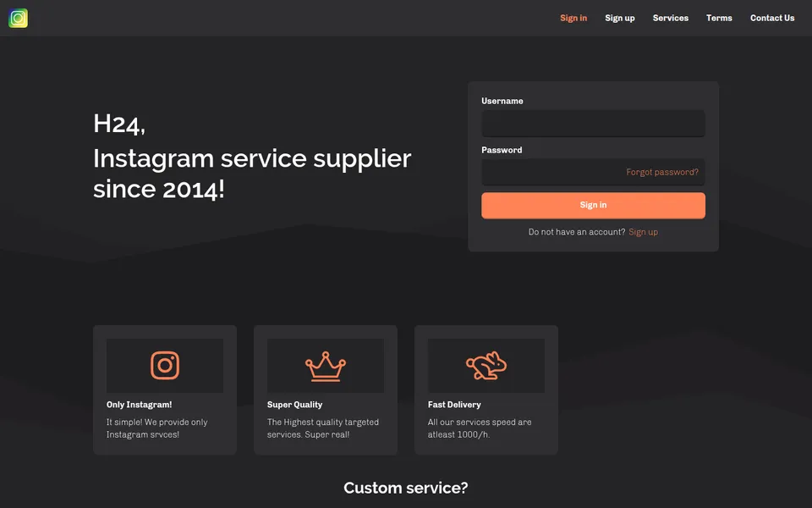
Task: Click the orange Instagram camera icon
Action: point(165,366)
